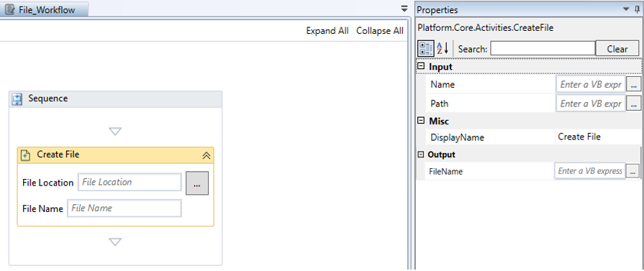Collapse the Output property category

coord(420,155)
